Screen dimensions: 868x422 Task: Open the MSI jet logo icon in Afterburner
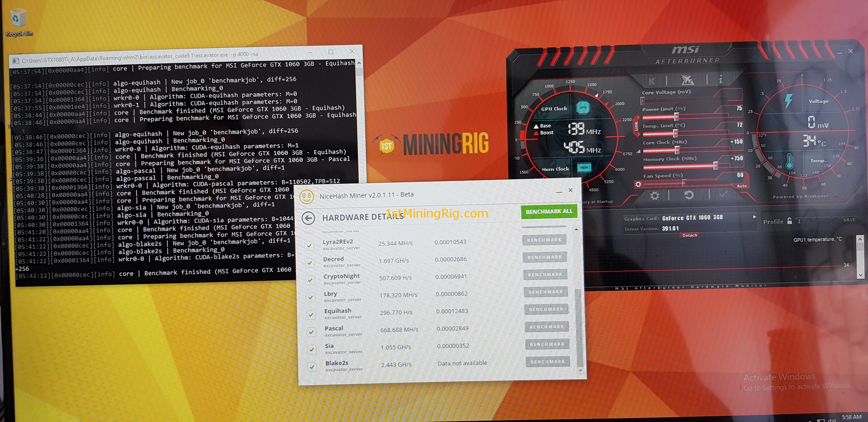point(687,80)
